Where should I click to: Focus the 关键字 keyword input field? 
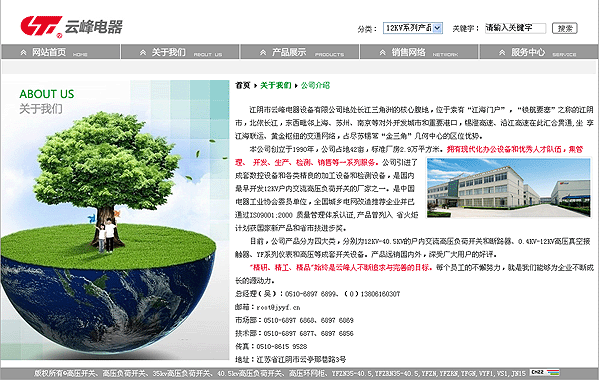coord(515,28)
